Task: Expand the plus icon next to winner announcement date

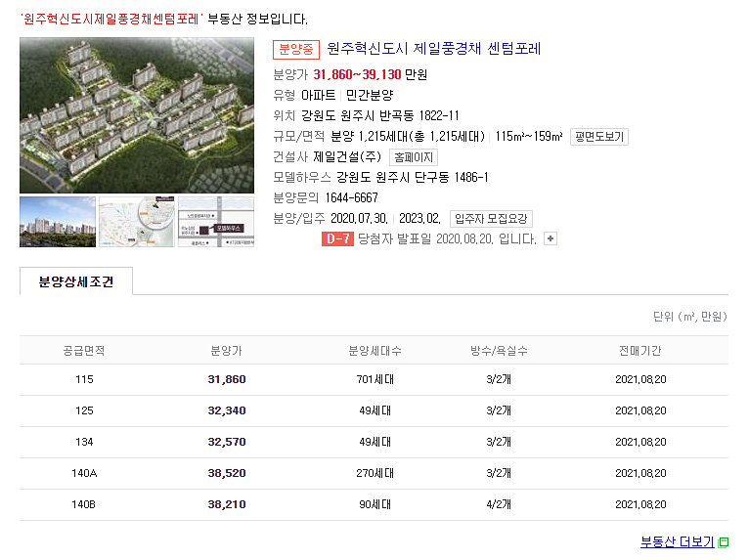Action: click(551, 238)
